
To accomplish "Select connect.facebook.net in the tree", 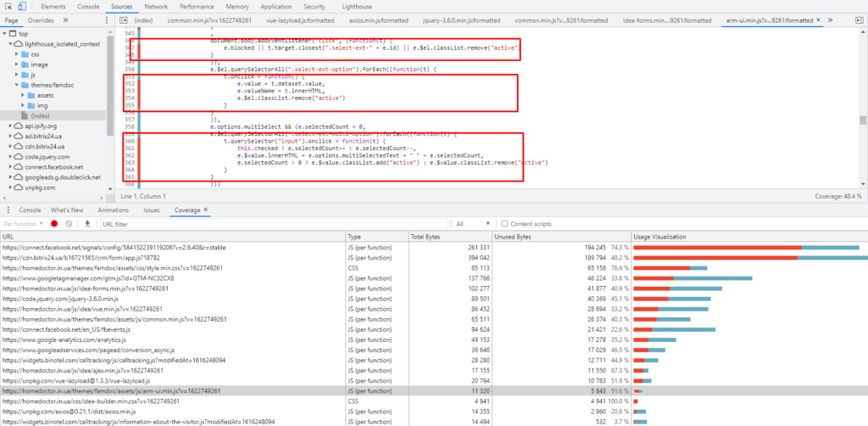I will click(53, 166).
